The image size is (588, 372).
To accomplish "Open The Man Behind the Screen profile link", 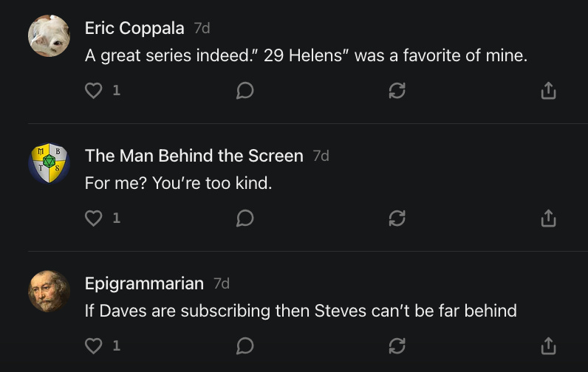I will [x=194, y=156].
